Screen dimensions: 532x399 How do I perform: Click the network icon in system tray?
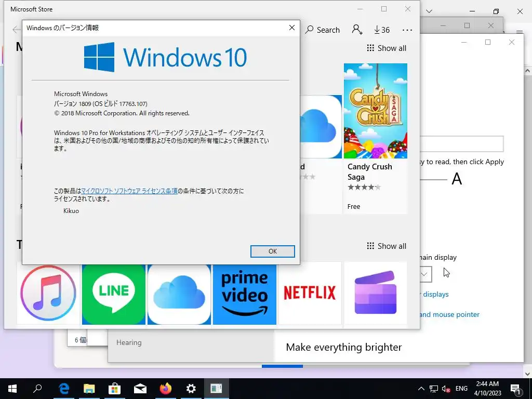coord(434,389)
